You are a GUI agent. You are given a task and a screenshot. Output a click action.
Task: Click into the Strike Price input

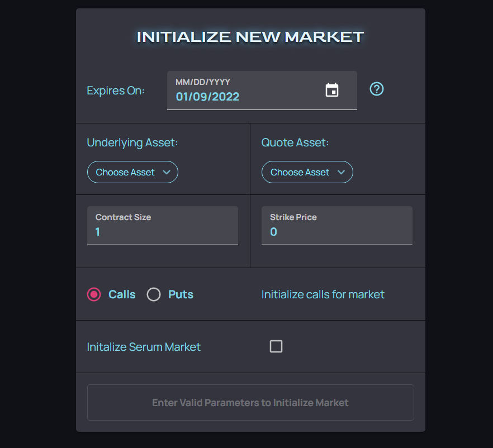(336, 231)
